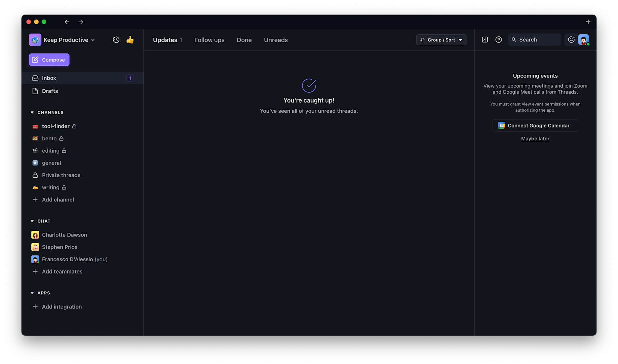Screen dimensions: 618x364
Task: Go back with the left arrow
Action: [x=67, y=22]
